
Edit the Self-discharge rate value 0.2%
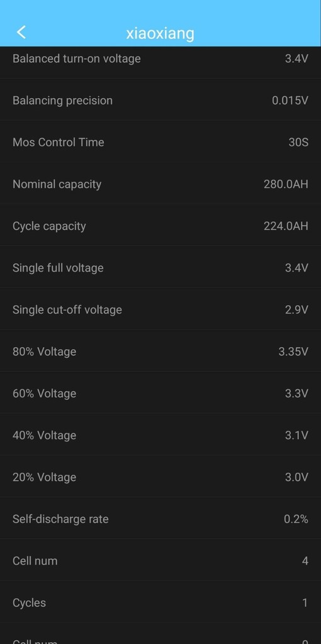tap(296, 519)
